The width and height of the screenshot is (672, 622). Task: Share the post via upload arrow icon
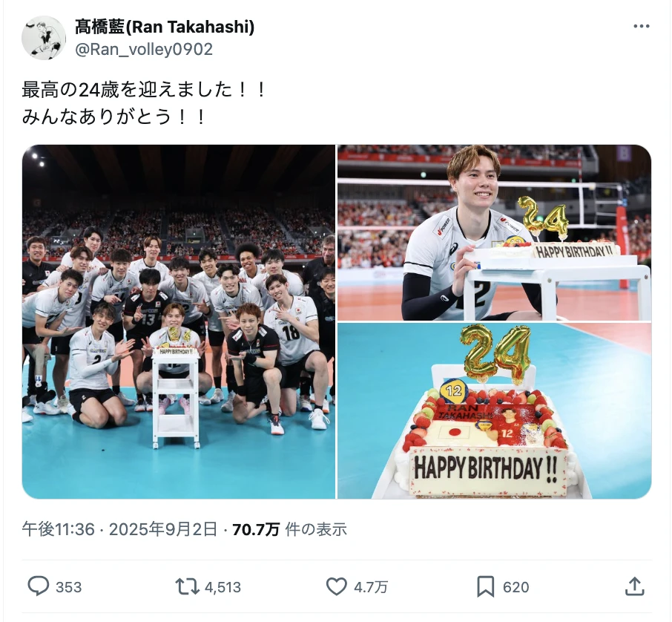635,586
